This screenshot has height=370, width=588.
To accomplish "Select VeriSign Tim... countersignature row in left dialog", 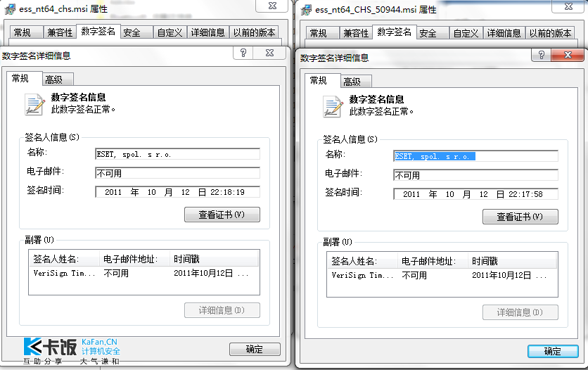I will coord(144,274).
